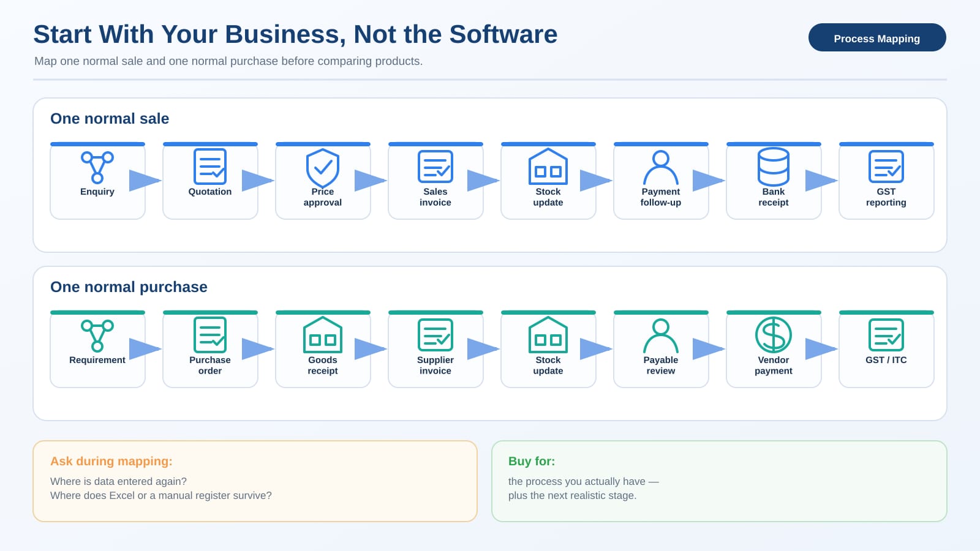Select the 'Vendor payment' label text
This screenshot has height=551, width=980.
point(774,365)
